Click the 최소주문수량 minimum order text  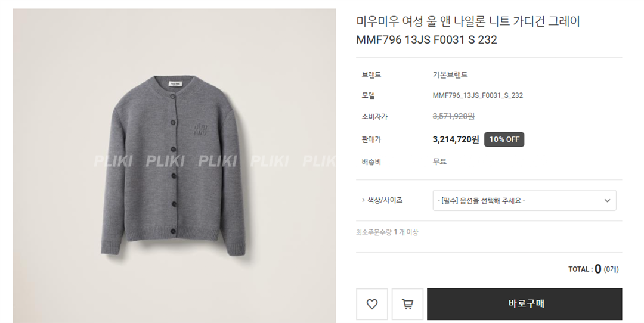point(387,232)
